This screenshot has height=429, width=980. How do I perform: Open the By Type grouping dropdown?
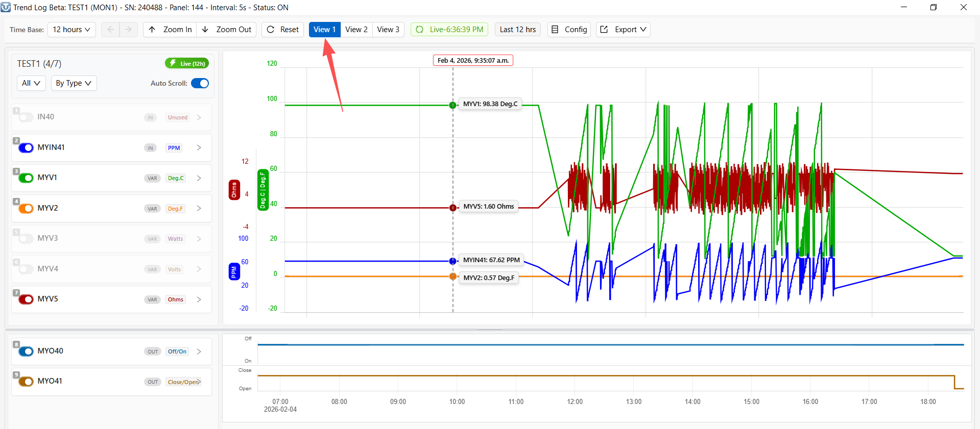tap(74, 83)
